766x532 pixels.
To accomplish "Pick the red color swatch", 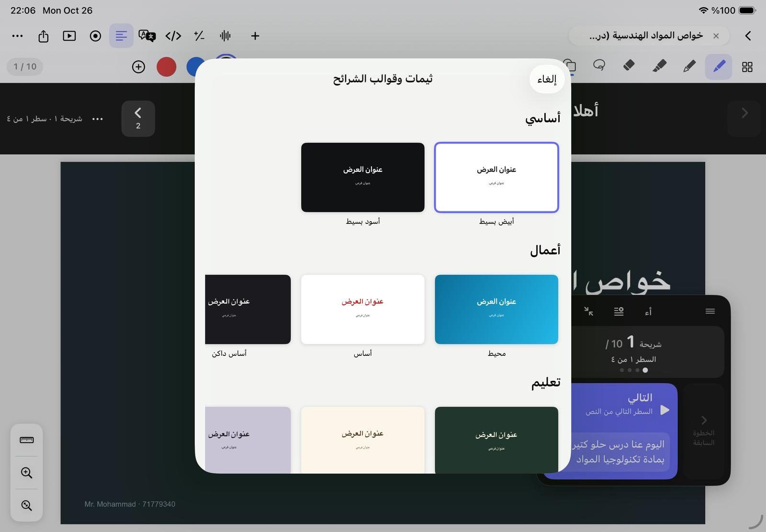I will [x=167, y=67].
